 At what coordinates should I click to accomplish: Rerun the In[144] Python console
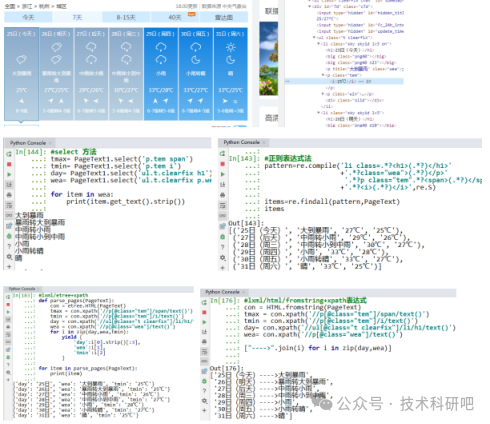9,154
